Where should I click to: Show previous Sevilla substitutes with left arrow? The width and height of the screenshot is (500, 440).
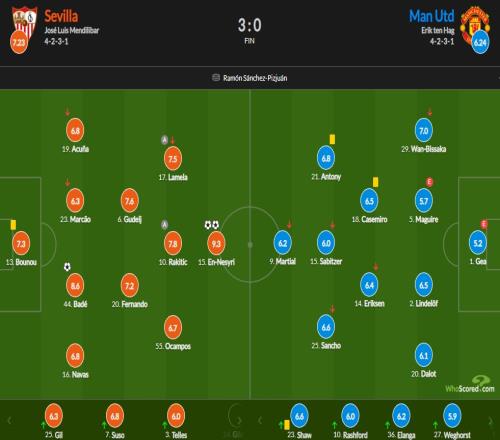coord(9,421)
